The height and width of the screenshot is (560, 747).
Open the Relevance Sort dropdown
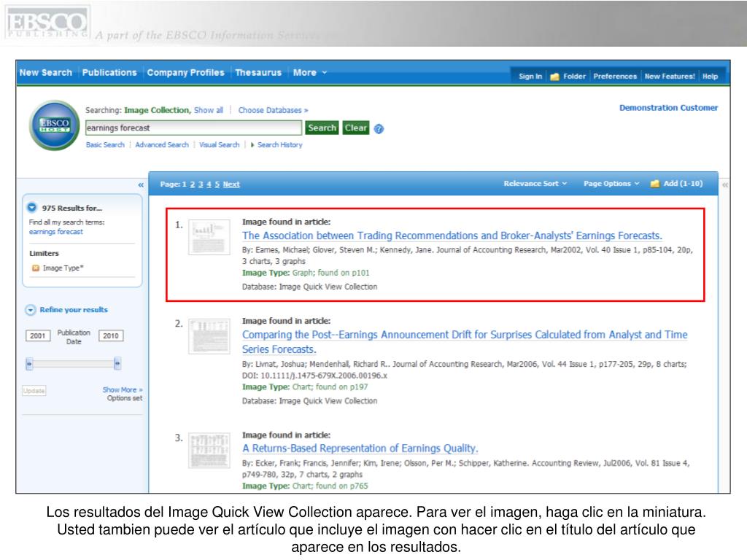(x=535, y=183)
